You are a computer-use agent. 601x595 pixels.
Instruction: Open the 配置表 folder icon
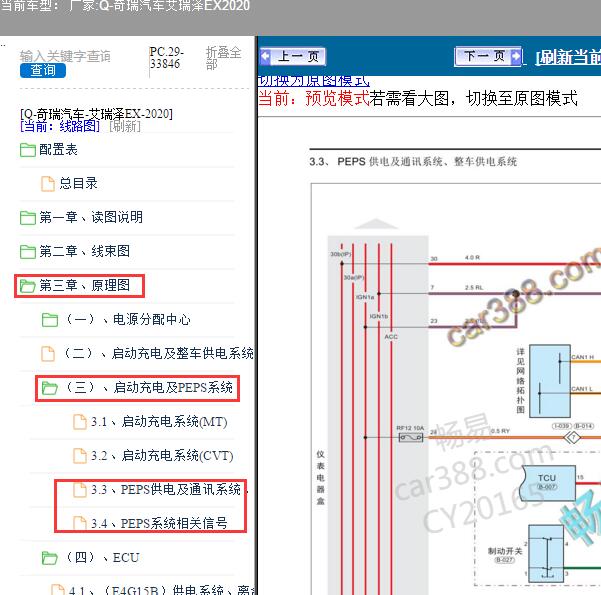28,150
